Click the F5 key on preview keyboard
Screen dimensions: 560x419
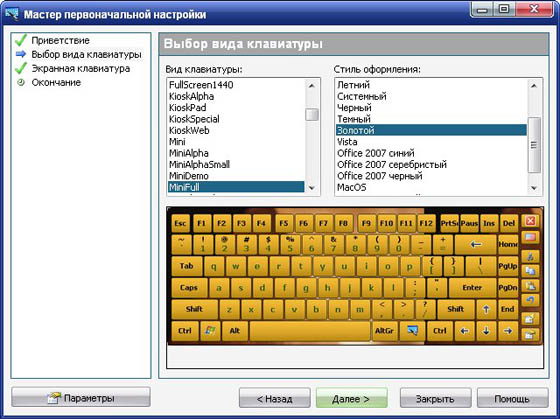tap(284, 224)
